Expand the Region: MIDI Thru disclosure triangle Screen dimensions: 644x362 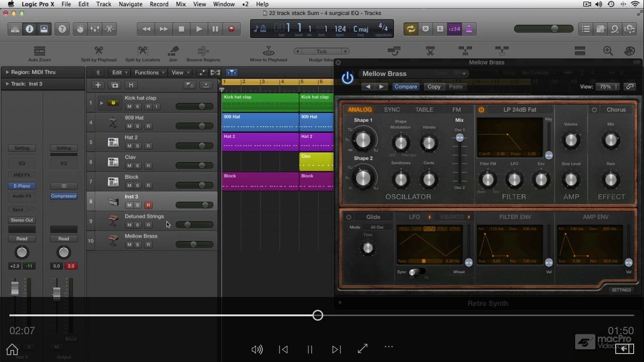click(7, 72)
